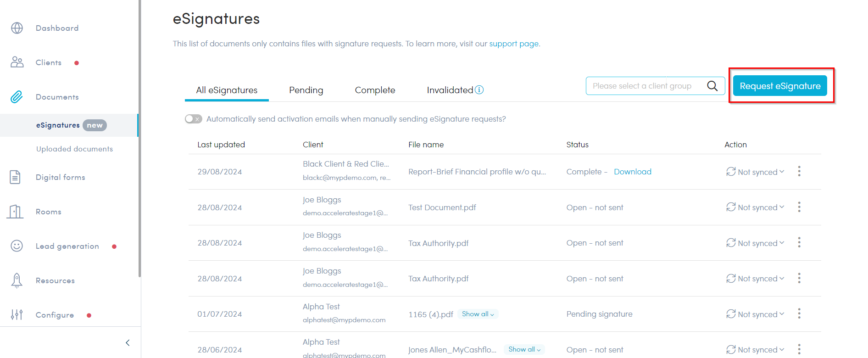This screenshot has width=868, height=358.
Task: Click the Dashboard globe icon
Action: [x=17, y=28]
